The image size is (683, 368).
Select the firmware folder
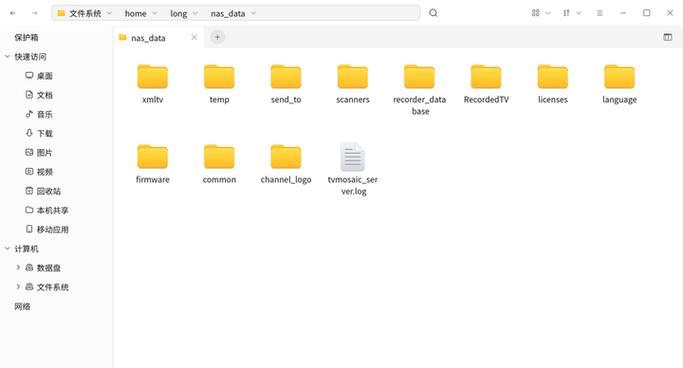pos(152,164)
